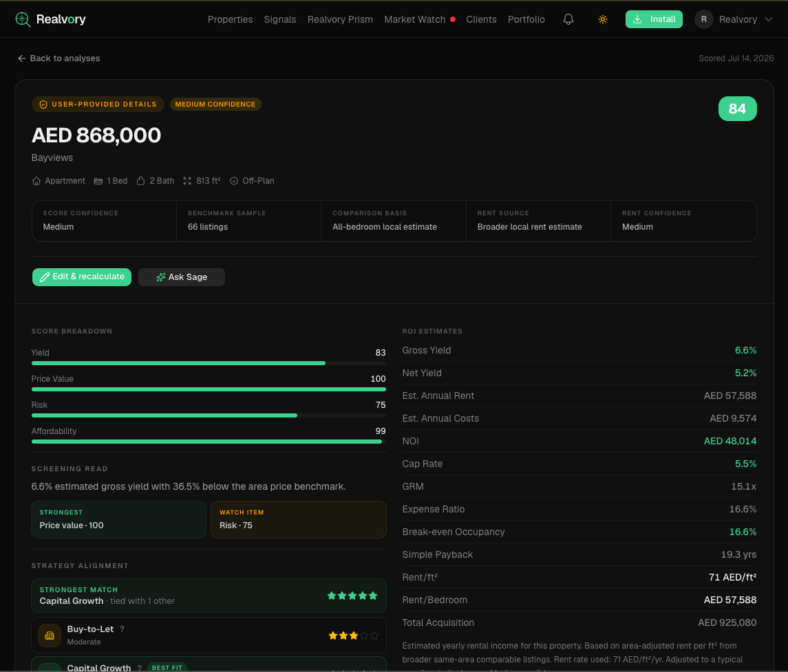Click the Realvory magnifier logo icon
Image resolution: width=788 pixels, height=672 pixels.
point(23,19)
